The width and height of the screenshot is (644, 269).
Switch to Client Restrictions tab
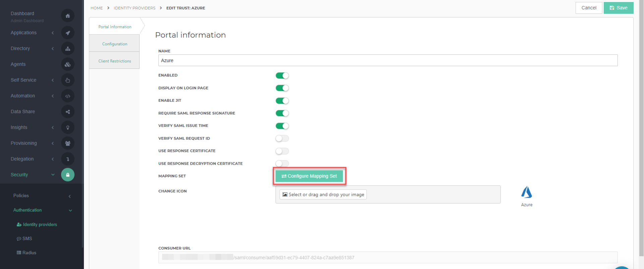[x=114, y=61]
